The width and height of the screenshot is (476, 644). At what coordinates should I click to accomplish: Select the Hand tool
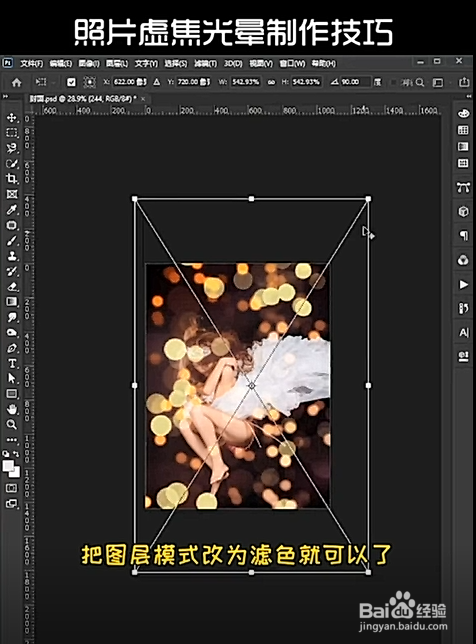coord(11,409)
